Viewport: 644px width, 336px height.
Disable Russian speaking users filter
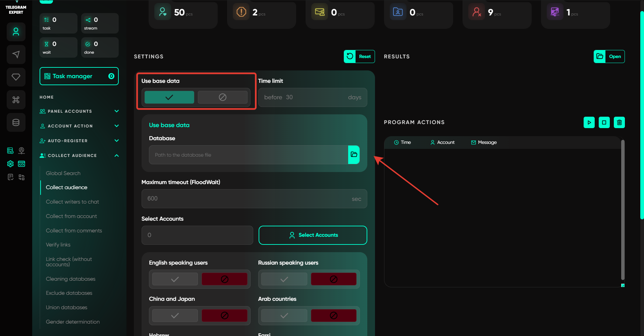pos(333,279)
